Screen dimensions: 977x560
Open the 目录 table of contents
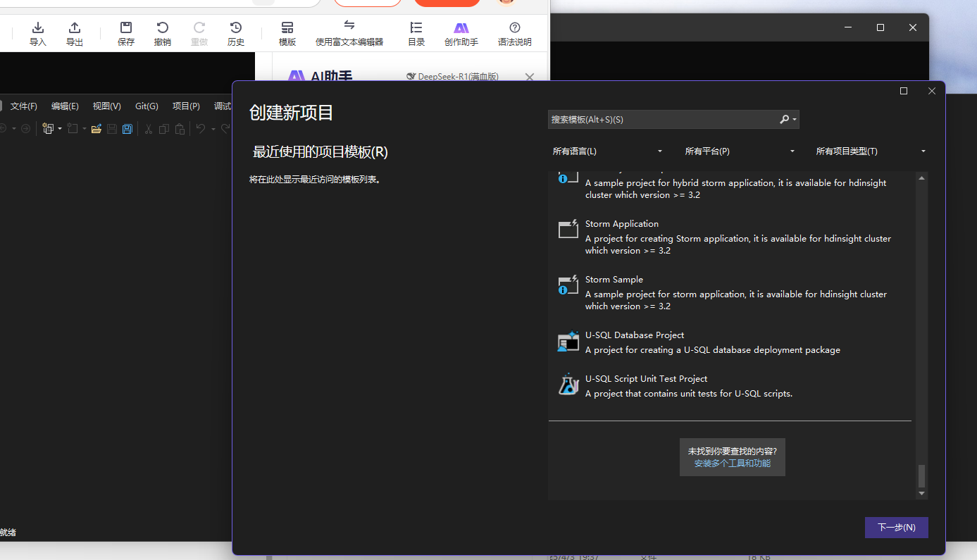416,32
